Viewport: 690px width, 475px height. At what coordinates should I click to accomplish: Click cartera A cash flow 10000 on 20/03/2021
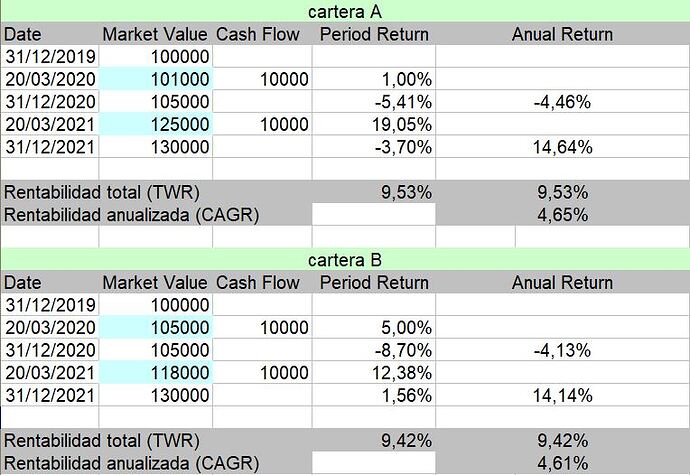pyautogui.click(x=262, y=124)
